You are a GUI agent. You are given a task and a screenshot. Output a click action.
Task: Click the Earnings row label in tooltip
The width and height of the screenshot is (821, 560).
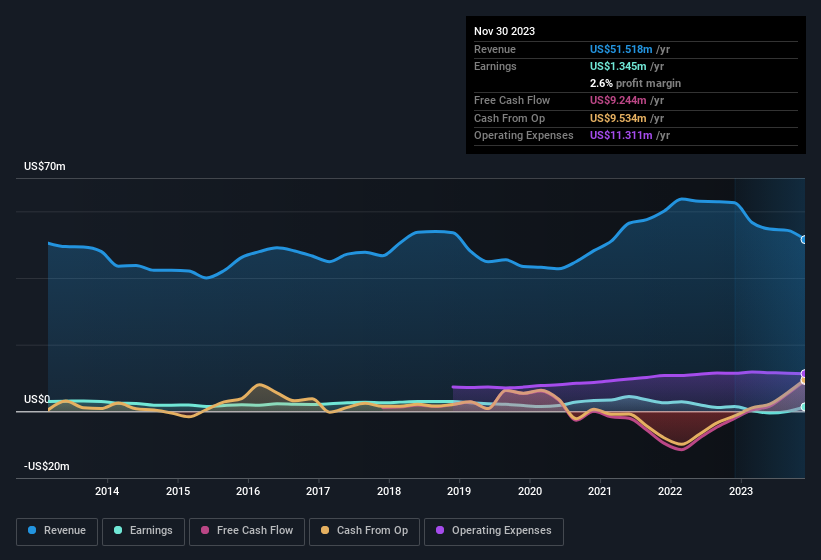tap(495, 66)
